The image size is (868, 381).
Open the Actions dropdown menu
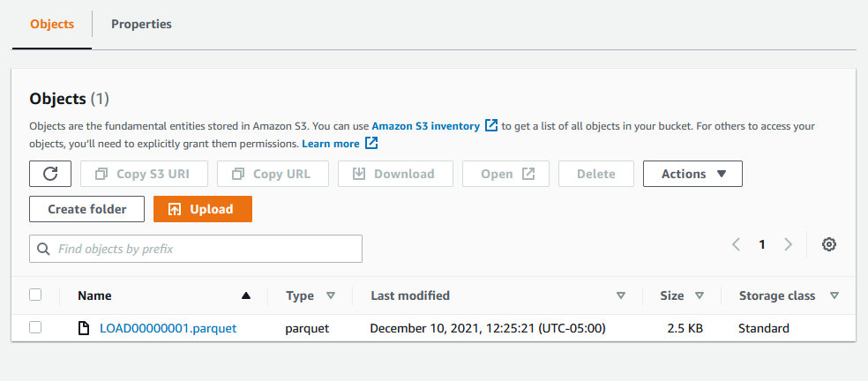pyautogui.click(x=692, y=174)
